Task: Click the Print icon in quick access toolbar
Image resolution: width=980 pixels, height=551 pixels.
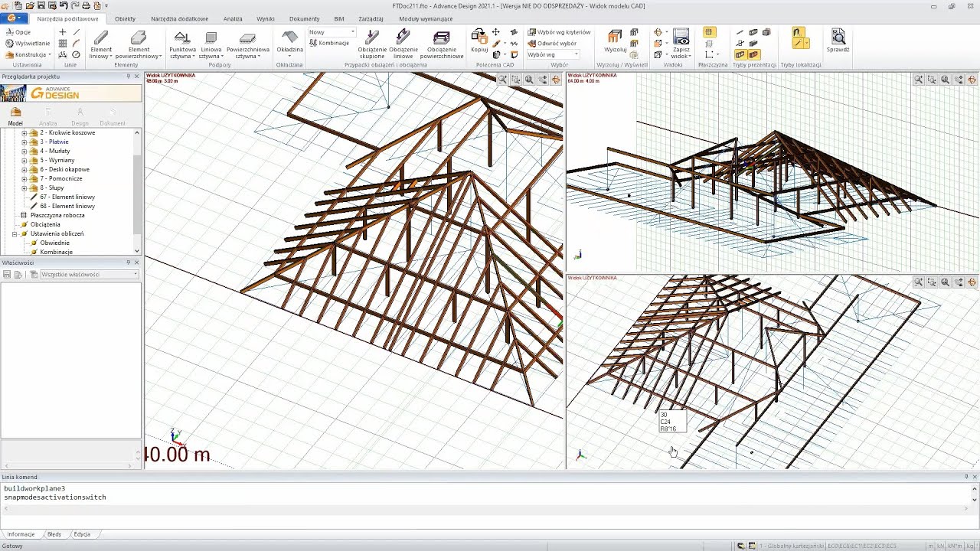Action: coord(87,5)
